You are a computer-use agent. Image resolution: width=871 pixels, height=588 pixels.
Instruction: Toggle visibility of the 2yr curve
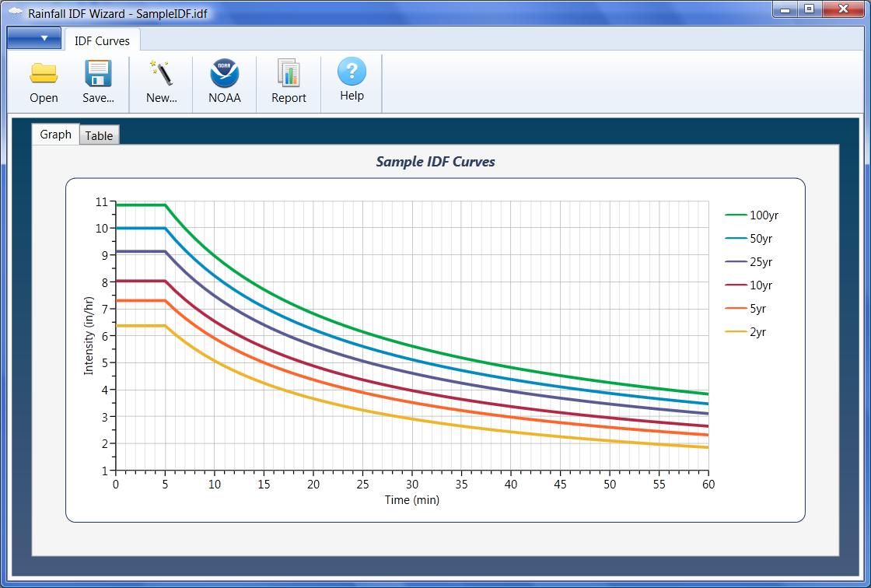[751, 331]
